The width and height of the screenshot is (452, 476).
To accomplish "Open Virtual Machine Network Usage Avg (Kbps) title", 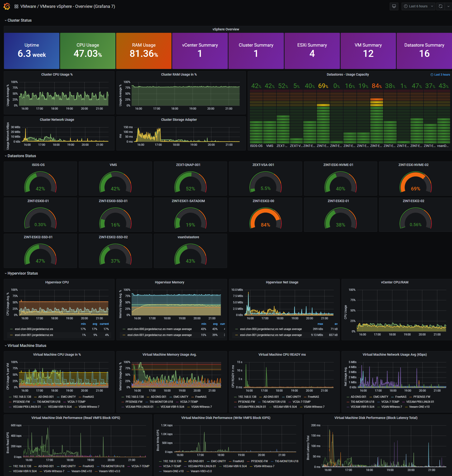I will 395,355.
